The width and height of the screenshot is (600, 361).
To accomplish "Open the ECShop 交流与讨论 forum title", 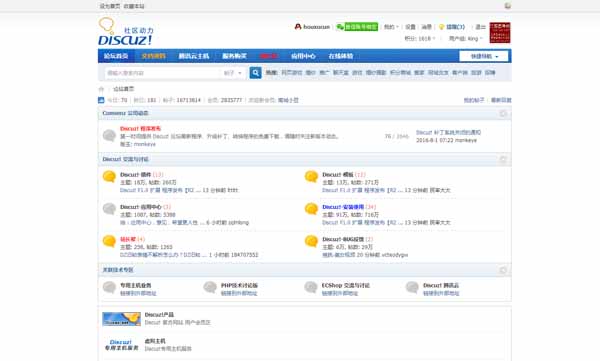I will (x=346, y=285).
